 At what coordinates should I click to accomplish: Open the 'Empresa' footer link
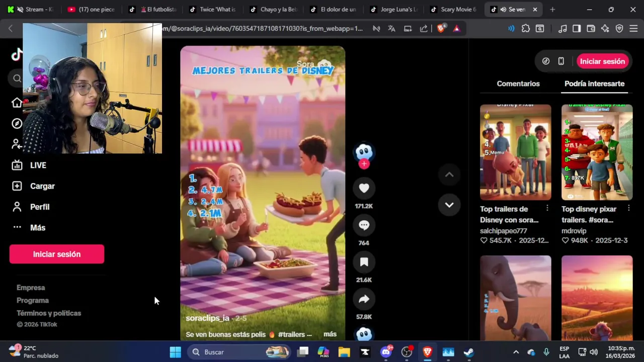tap(31, 288)
